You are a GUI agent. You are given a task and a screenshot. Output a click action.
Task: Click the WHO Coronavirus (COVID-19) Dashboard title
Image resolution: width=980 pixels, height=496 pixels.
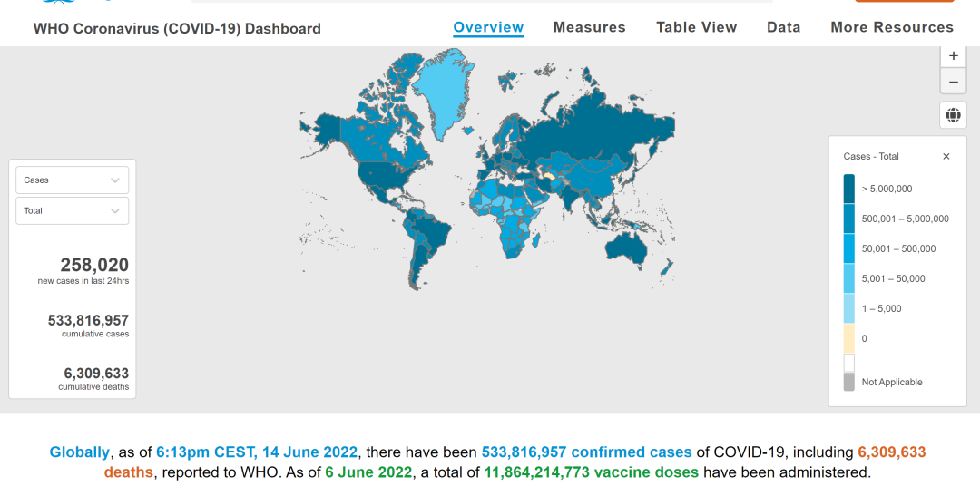pyautogui.click(x=177, y=29)
